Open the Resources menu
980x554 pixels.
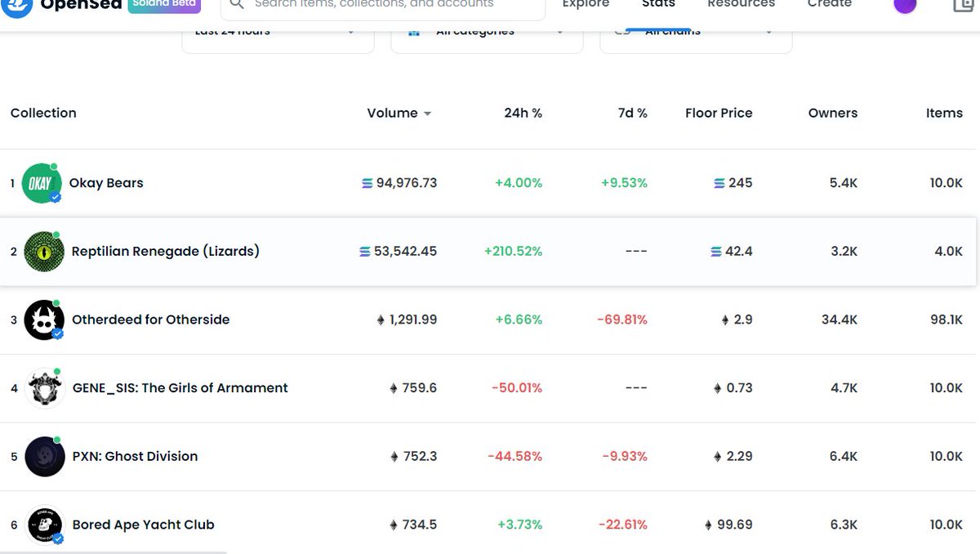(741, 4)
